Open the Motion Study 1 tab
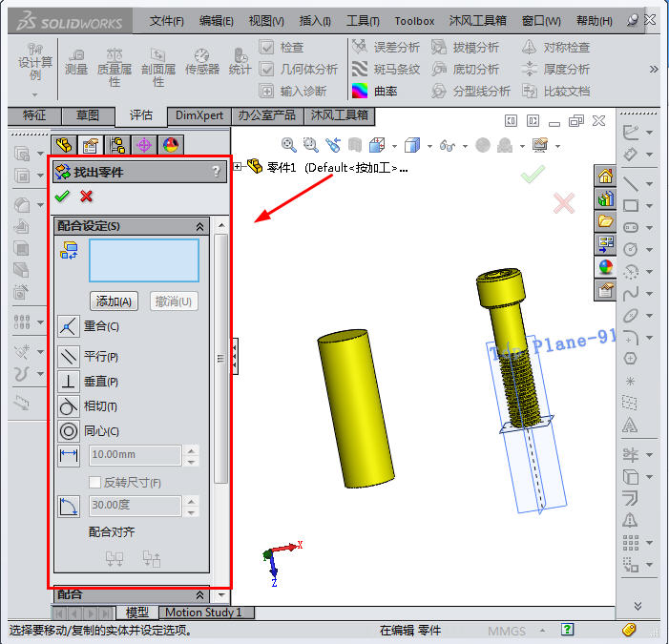The image size is (669, 644). click(203, 613)
